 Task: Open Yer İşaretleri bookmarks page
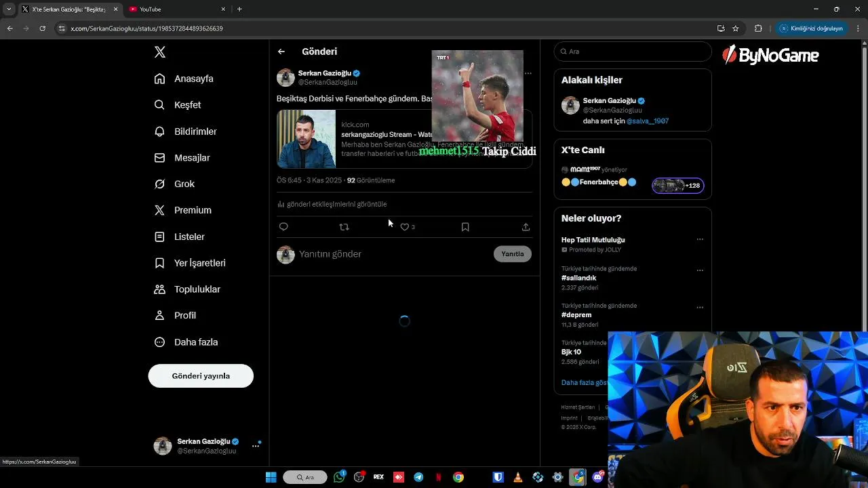[190, 263]
